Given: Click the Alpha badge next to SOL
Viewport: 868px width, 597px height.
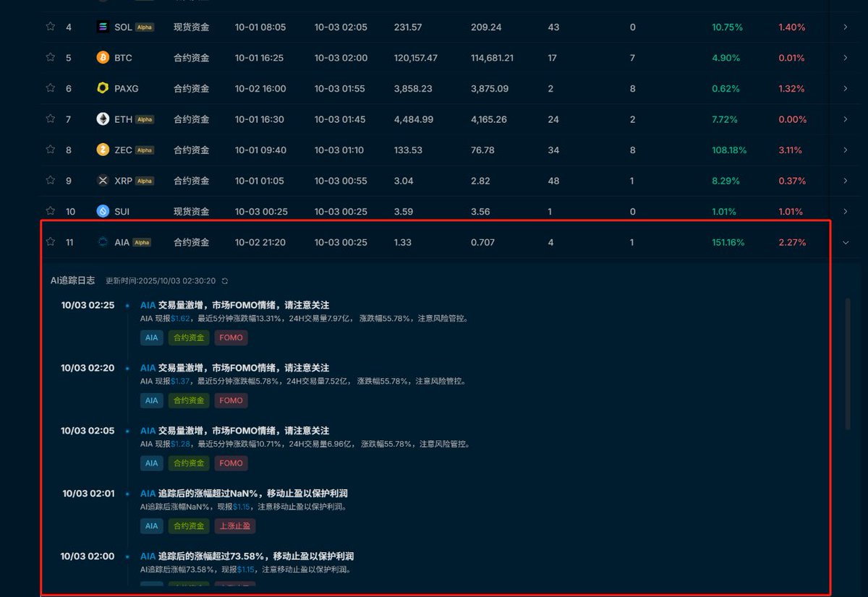Looking at the screenshot, I should [145, 27].
